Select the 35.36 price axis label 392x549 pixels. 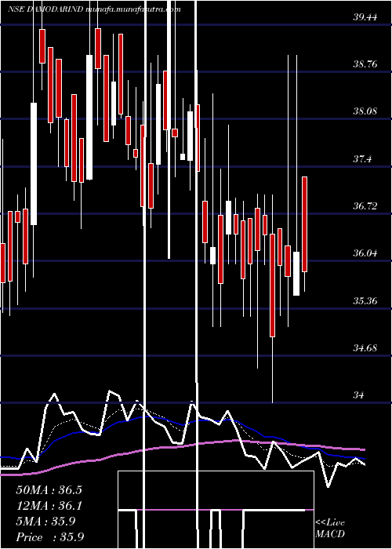365,300
